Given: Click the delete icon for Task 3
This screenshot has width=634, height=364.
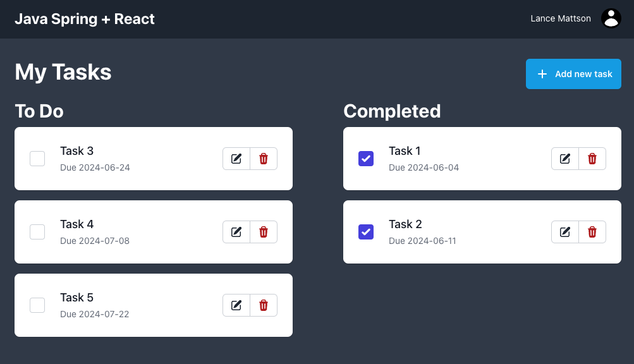Looking at the screenshot, I should (264, 159).
